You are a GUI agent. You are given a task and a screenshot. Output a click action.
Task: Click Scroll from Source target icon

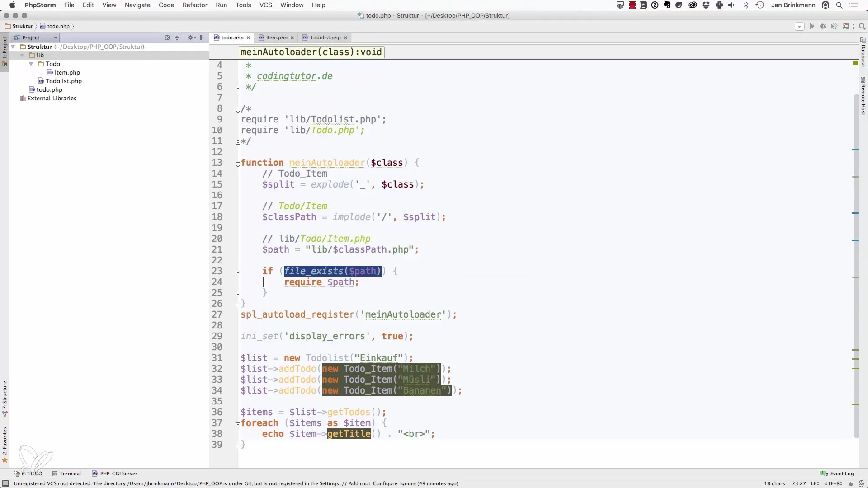pos(167,38)
